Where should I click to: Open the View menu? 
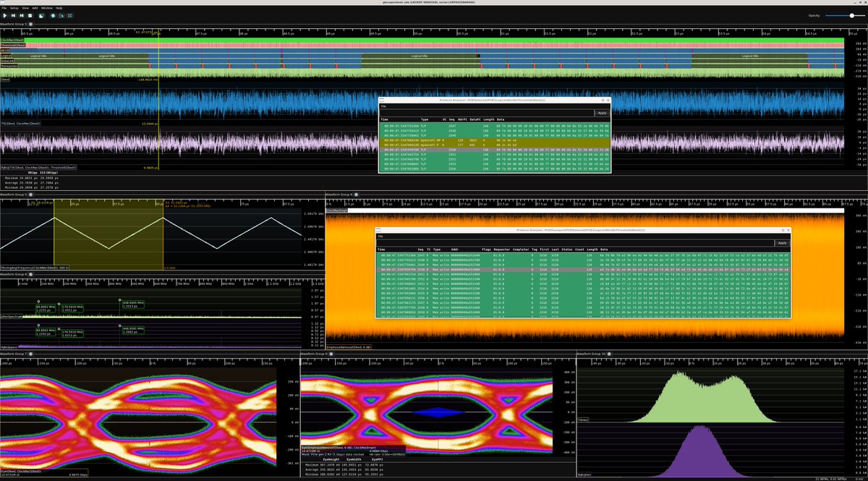pyautogui.click(x=25, y=8)
